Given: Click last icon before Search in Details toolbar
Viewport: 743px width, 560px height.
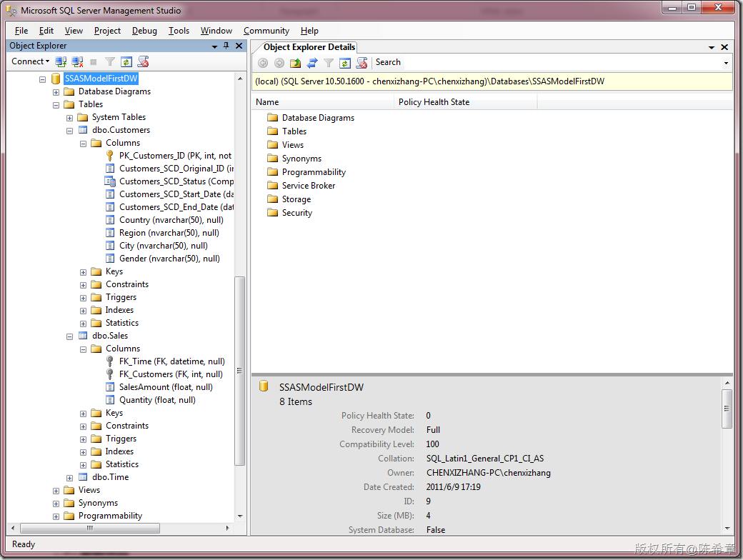Looking at the screenshot, I should pos(361,63).
